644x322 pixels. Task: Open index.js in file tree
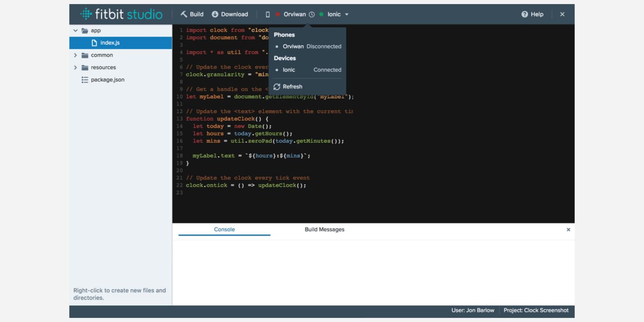pos(109,43)
